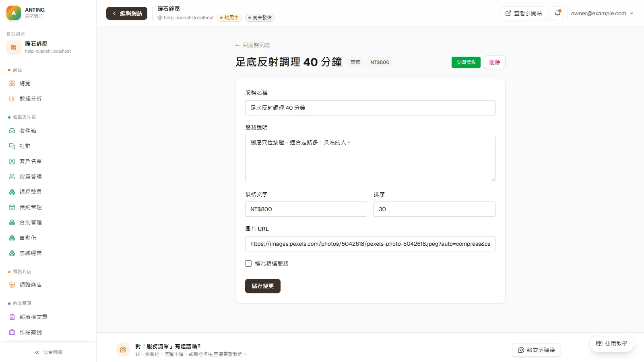The image size is (644, 362).
Task: Open 網路商店 store icon
Action: [12, 285]
